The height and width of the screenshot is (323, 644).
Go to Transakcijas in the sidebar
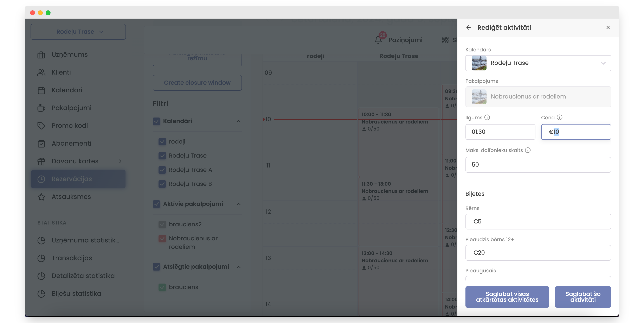[71, 258]
